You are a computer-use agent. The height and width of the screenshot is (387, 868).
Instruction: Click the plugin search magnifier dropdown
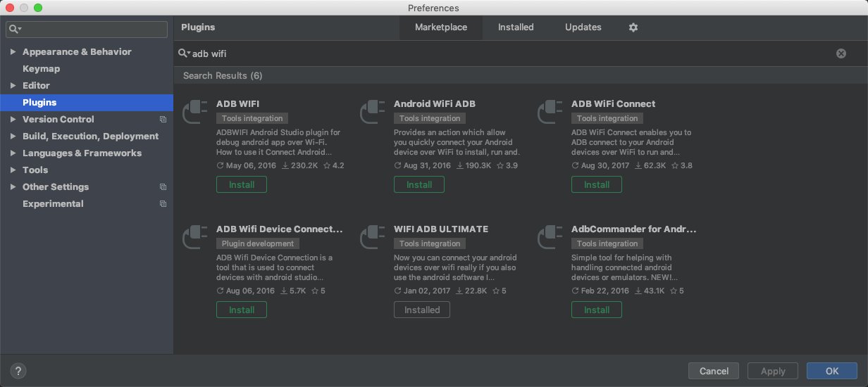(x=184, y=53)
